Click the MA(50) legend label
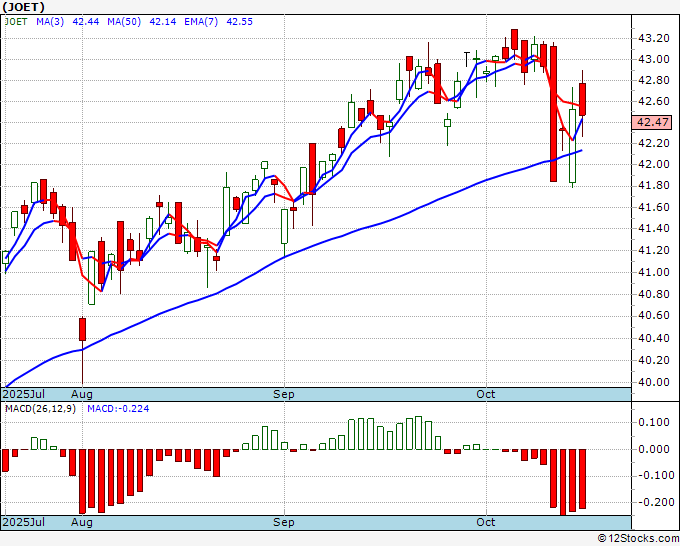The width and height of the screenshot is (680, 546). click(x=124, y=22)
